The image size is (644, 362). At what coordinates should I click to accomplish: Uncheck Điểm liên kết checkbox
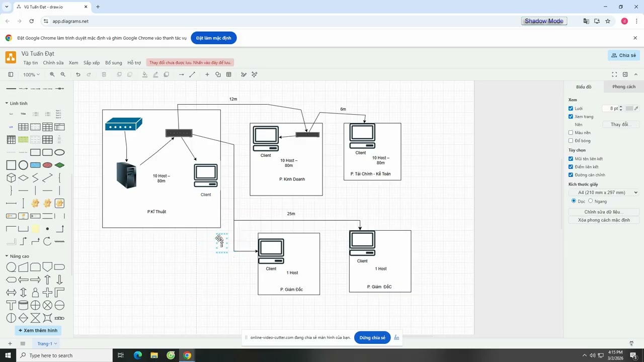pos(571,167)
